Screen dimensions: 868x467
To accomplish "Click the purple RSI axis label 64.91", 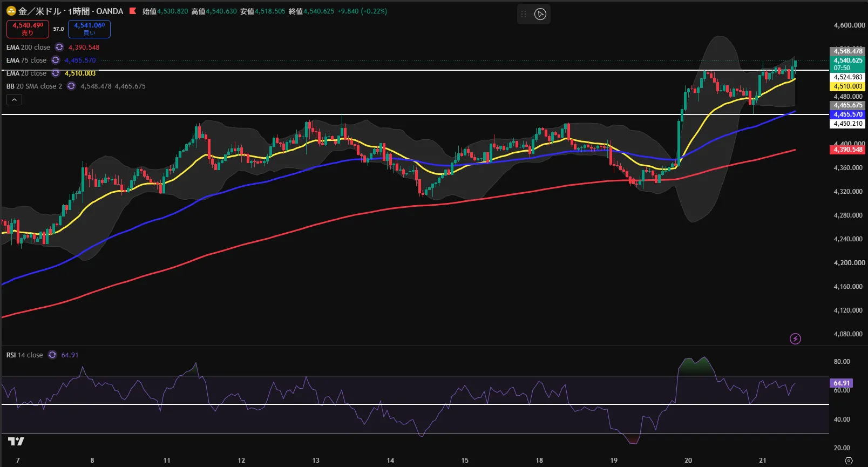I will pyautogui.click(x=841, y=383).
